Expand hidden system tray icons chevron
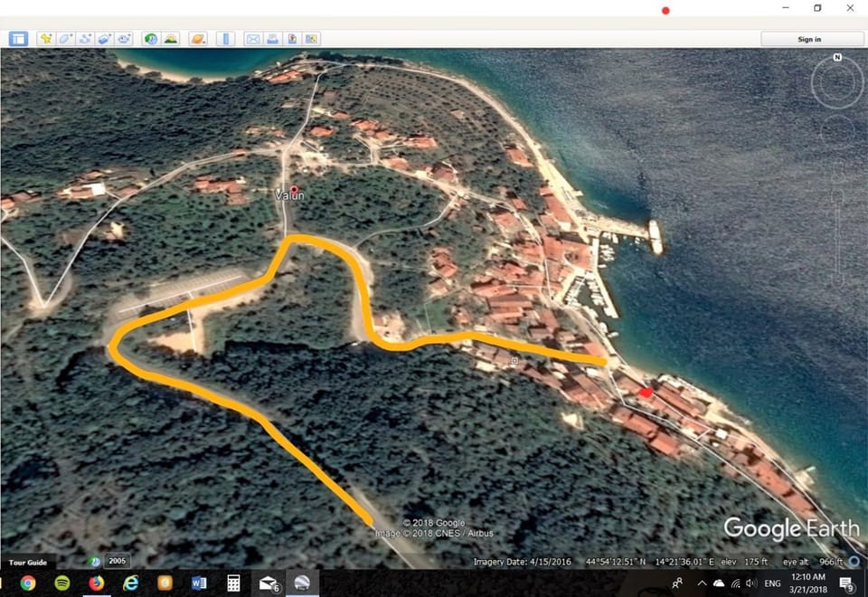 point(702,583)
